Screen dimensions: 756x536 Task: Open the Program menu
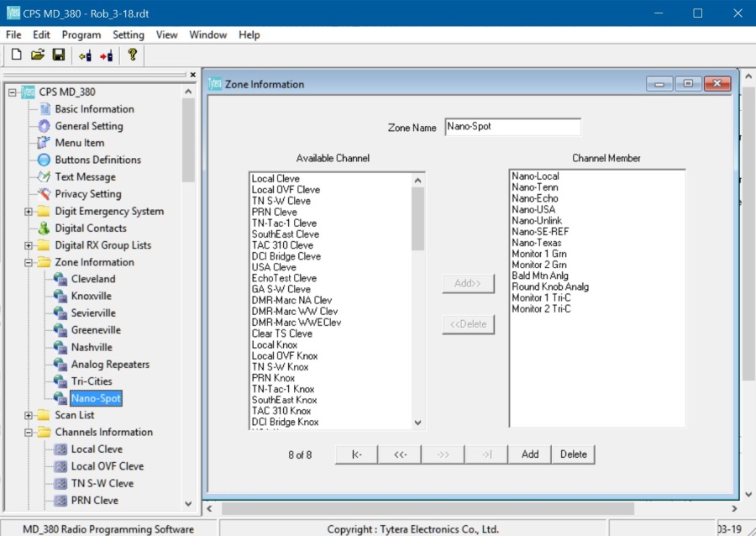(81, 34)
